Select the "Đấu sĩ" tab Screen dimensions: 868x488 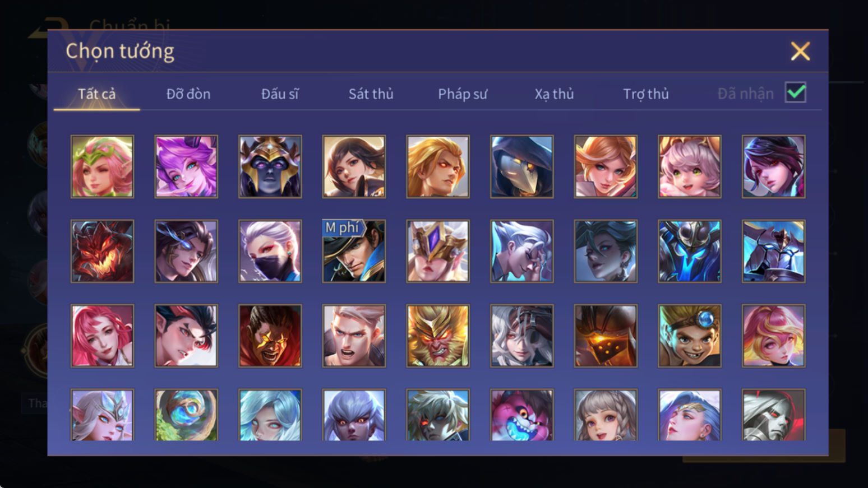(x=280, y=94)
